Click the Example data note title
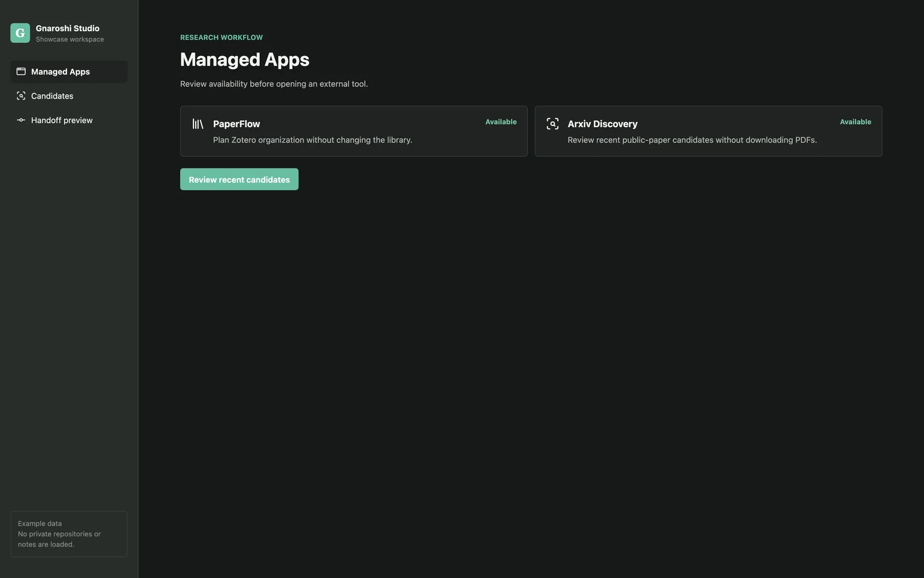Screen dimensions: 924x578 [40, 524]
